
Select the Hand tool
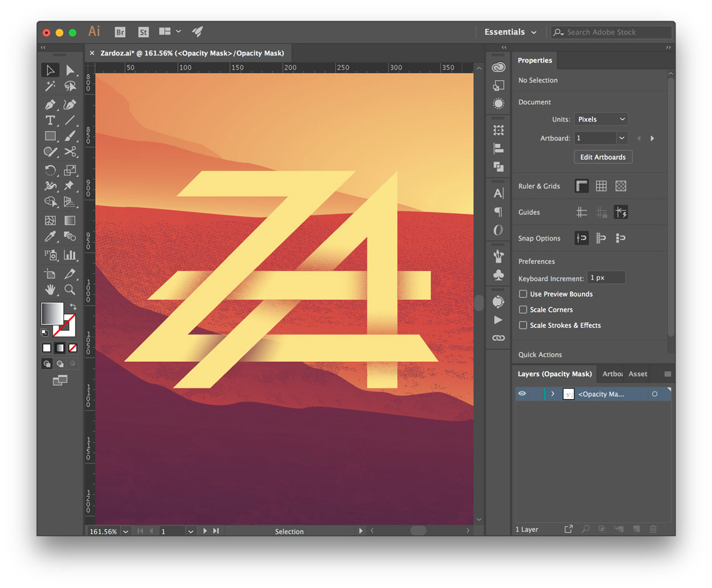[50, 289]
